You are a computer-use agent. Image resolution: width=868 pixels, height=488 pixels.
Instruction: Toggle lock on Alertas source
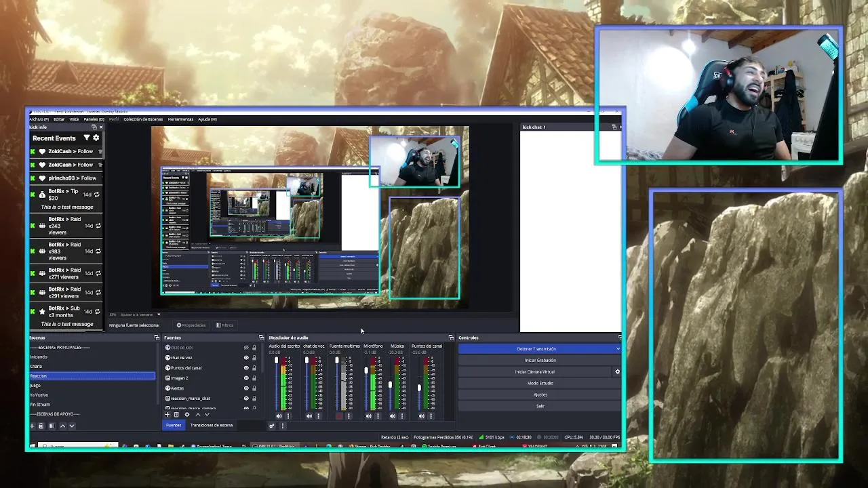(254, 388)
